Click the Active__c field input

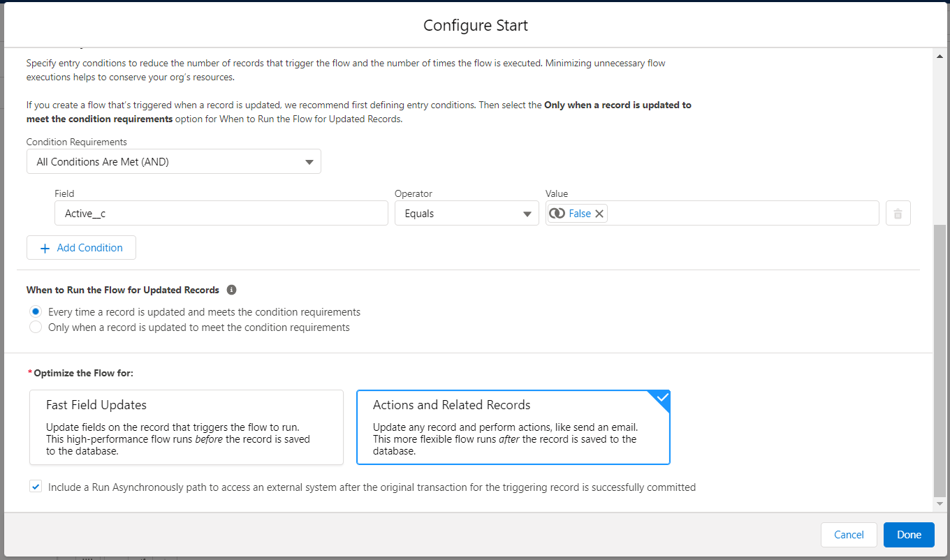tap(221, 213)
